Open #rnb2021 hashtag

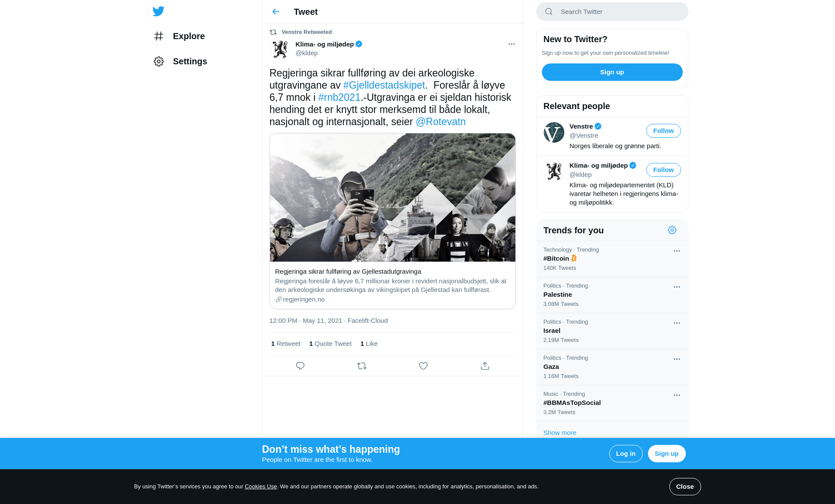pyautogui.click(x=339, y=97)
